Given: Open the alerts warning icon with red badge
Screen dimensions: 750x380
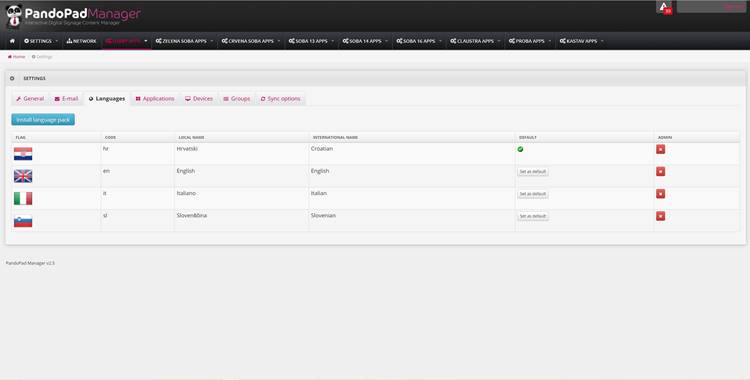Looking at the screenshot, I should pyautogui.click(x=664, y=8).
